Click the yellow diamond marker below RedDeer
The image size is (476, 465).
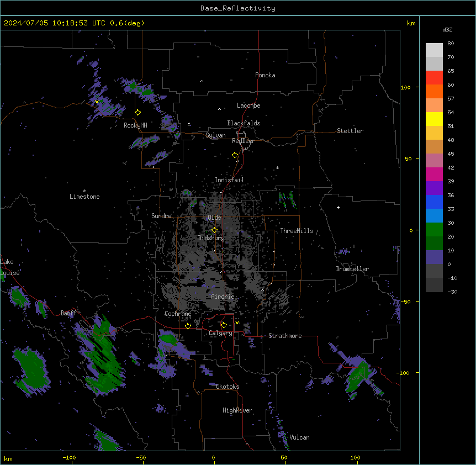[235, 155]
